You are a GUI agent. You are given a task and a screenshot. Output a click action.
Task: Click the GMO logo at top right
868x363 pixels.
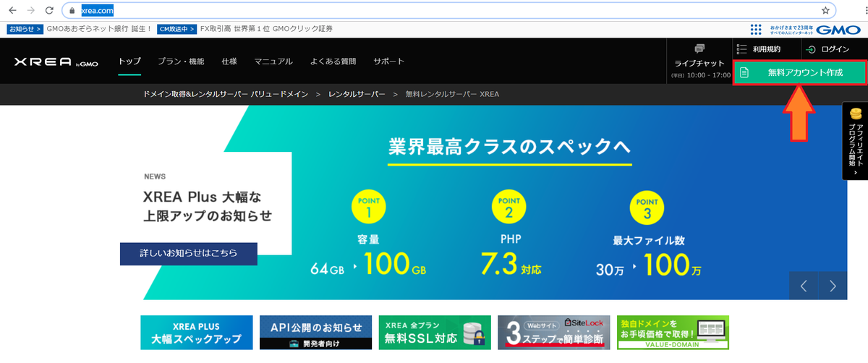point(840,29)
